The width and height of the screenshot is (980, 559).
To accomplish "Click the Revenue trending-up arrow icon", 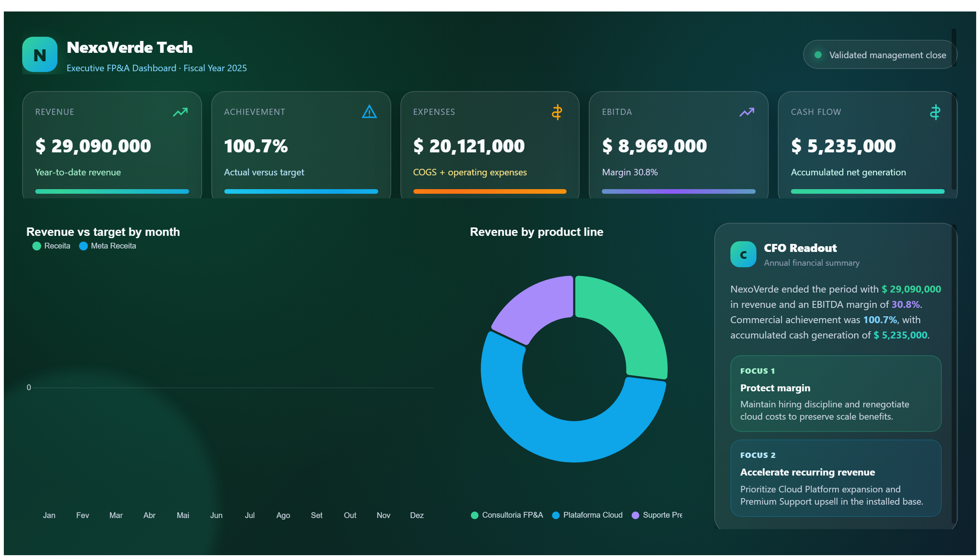I will click(x=180, y=112).
